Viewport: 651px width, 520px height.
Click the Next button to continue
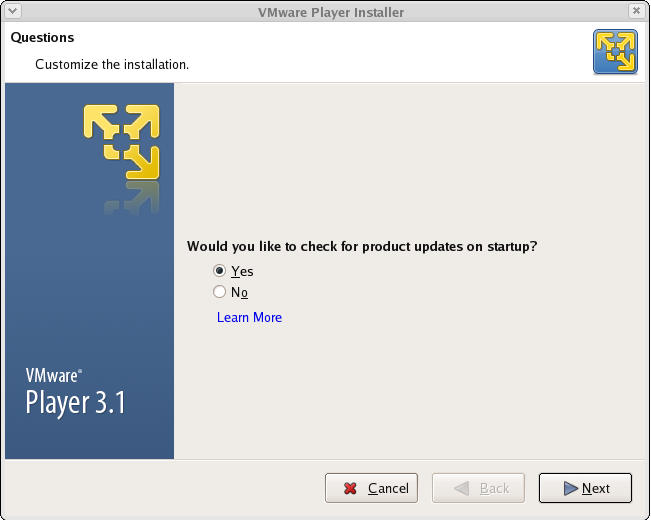click(585, 488)
